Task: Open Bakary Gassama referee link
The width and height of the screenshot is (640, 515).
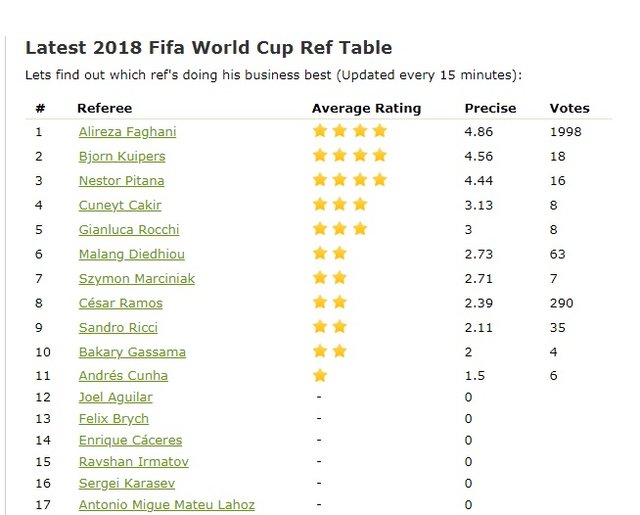Action: tap(132, 352)
